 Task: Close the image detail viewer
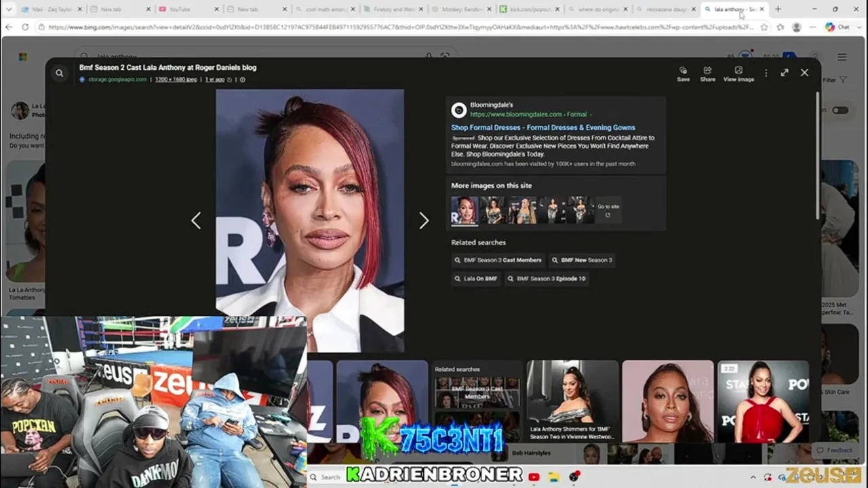pos(804,73)
